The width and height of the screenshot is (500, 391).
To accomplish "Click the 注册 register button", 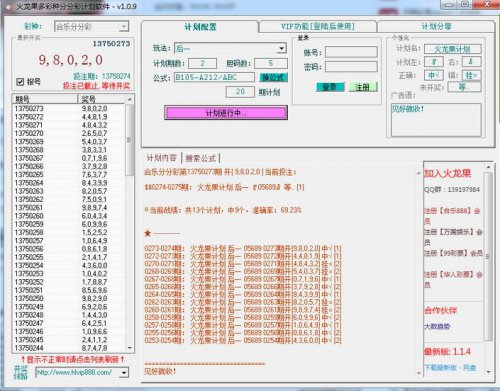I will pos(363,87).
